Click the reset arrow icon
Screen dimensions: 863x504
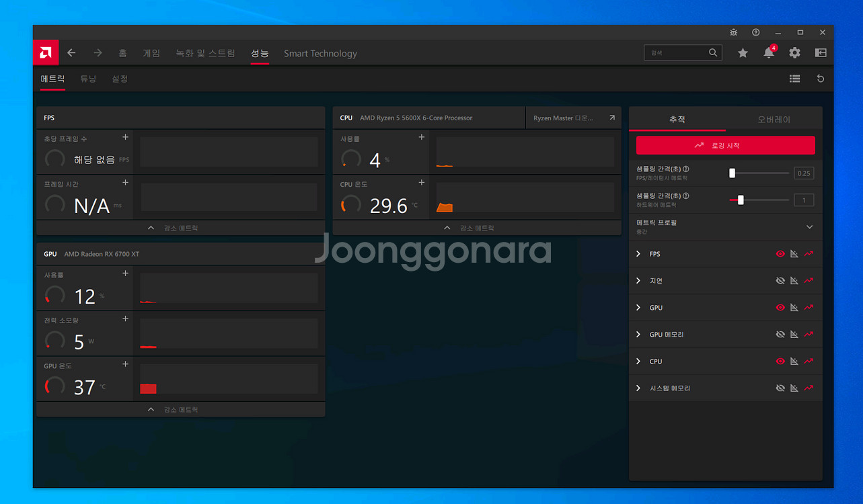821,79
